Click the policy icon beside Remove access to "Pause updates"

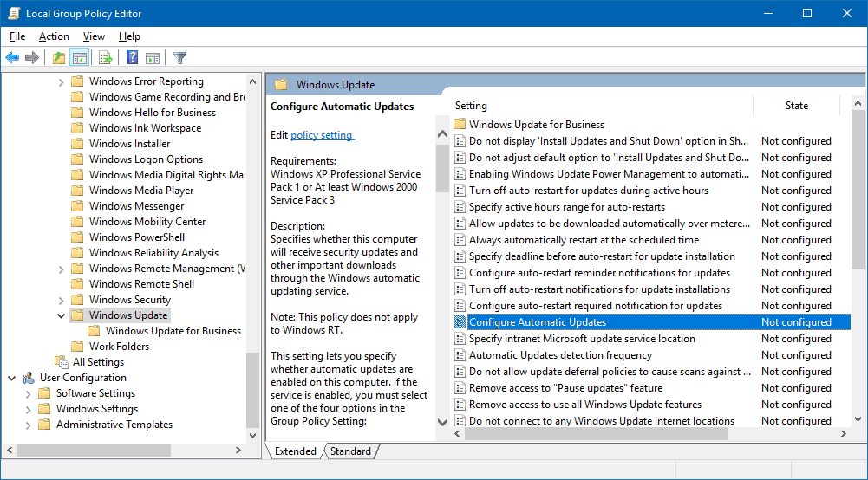click(460, 387)
